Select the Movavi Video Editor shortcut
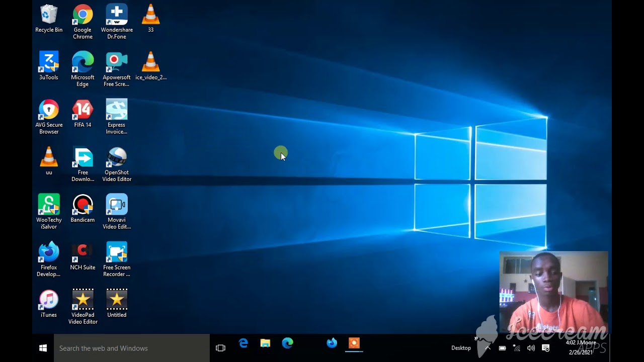This screenshot has width=644, height=362. tap(117, 212)
